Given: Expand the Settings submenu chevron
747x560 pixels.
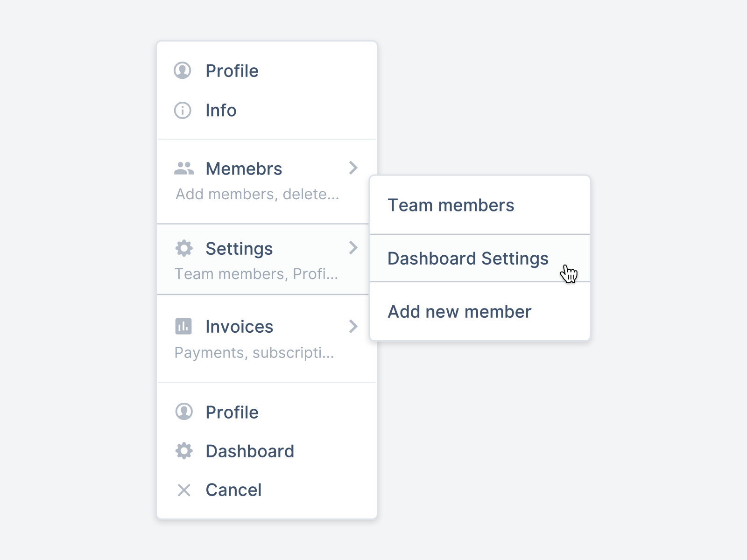Looking at the screenshot, I should [x=354, y=248].
